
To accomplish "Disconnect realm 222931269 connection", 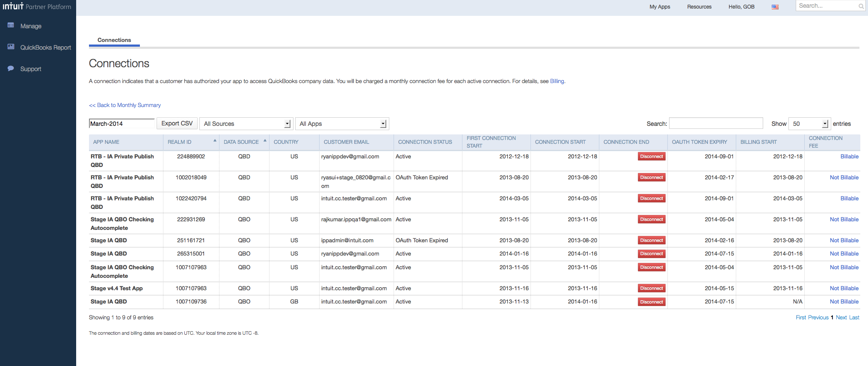I will coord(652,220).
